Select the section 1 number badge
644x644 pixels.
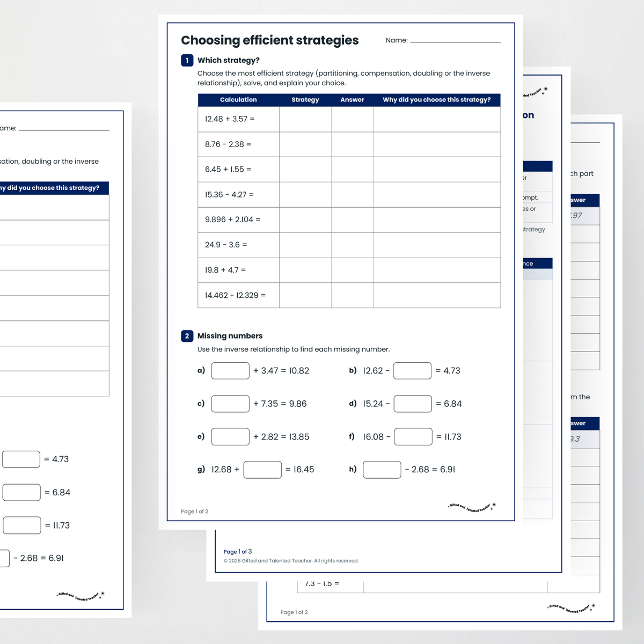pos(187,60)
